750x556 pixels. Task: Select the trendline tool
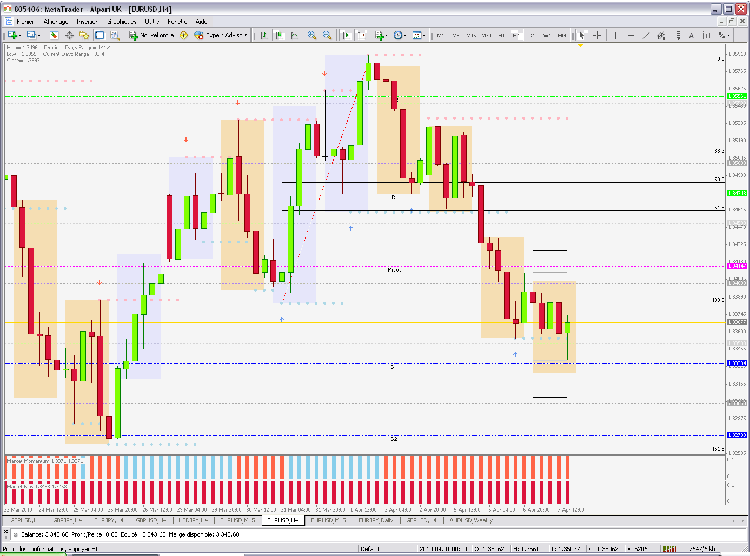click(646, 35)
